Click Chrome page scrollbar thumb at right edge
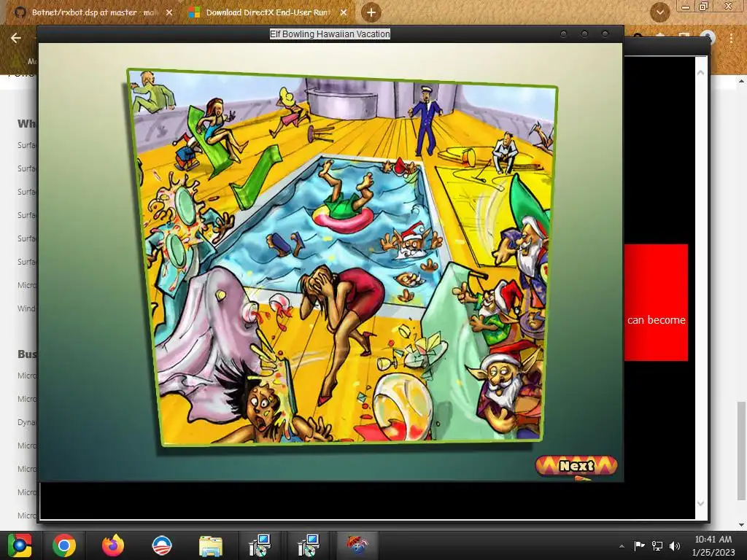The height and width of the screenshot is (560, 747). (x=742, y=450)
